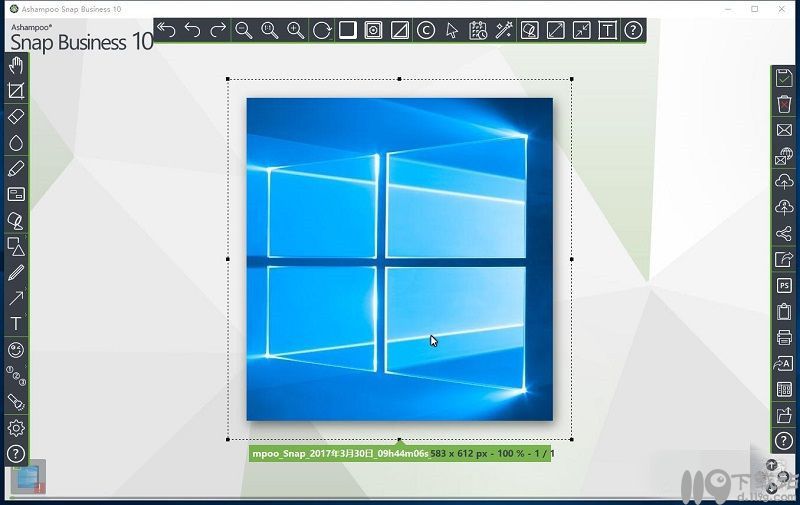Rotate the image with the circular arrow
800x505 pixels.
(x=322, y=30)
